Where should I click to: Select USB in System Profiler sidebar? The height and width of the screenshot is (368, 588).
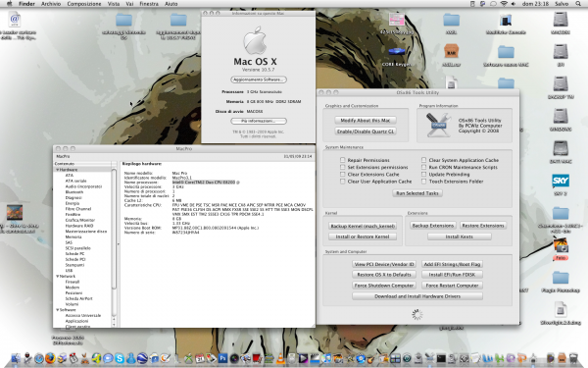[69, 271]
